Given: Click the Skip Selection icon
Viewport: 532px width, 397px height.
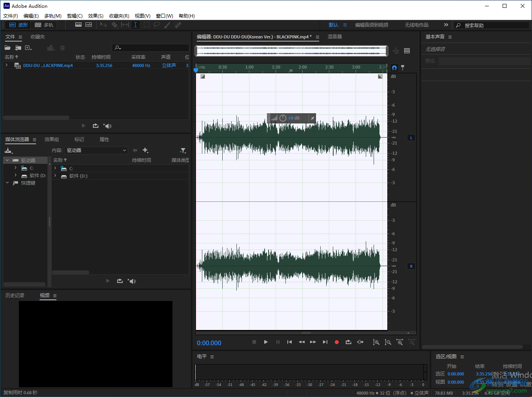Looking at the screenshot, I should click(x=360, y=342).
